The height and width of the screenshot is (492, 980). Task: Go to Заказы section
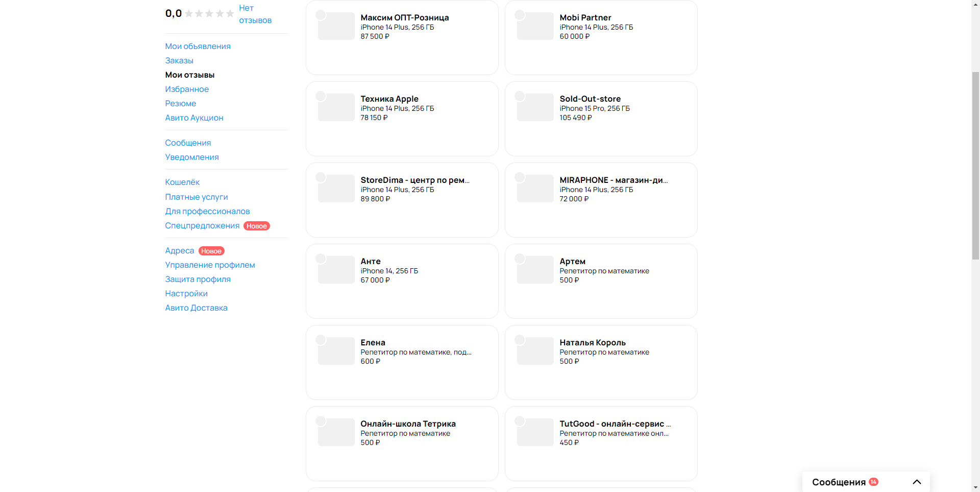(x=179, y=61)
